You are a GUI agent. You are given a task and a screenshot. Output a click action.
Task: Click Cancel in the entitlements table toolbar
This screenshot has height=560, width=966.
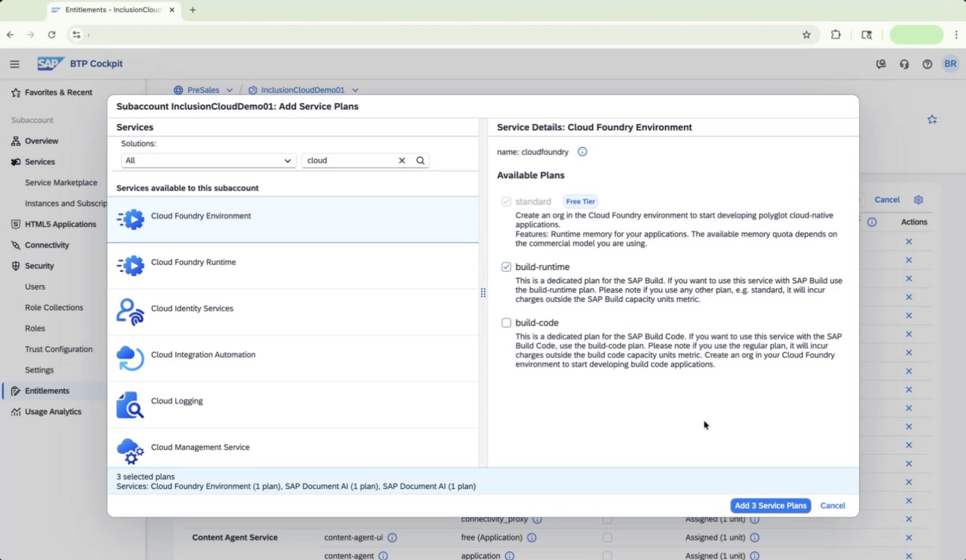pos(887,200)
